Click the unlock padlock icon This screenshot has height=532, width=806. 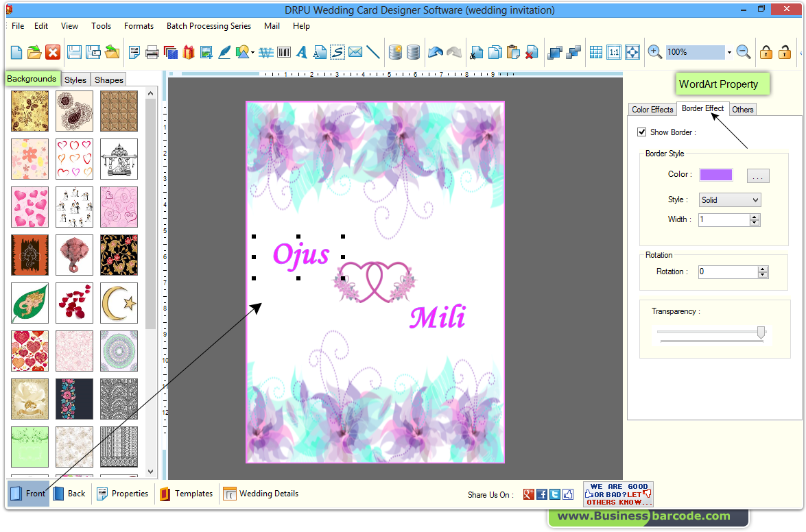tap(785, 52)
